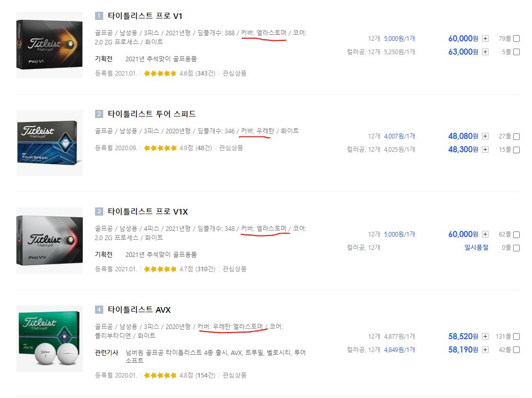
Task: Click the 일시품절 status for 프로 V1X
Action: tap(476, 248)
